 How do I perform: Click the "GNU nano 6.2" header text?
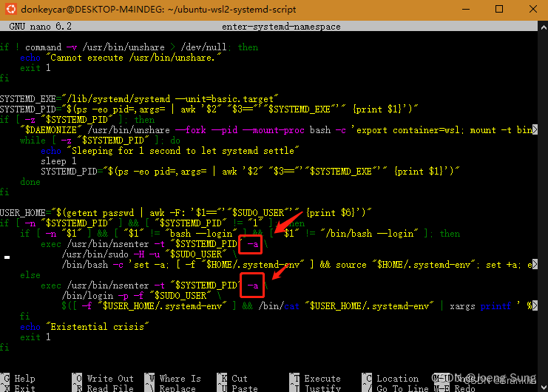tap(40, 27)
